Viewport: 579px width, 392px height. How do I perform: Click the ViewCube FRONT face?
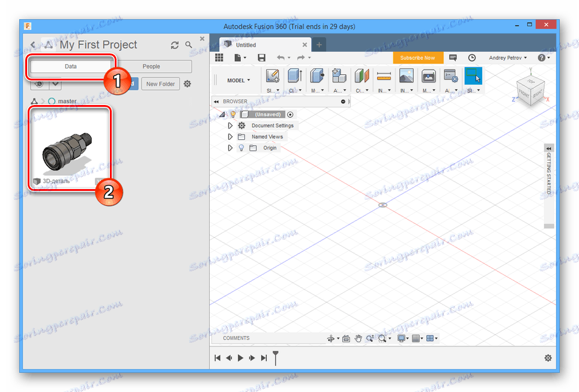click(x=524, y=94)
